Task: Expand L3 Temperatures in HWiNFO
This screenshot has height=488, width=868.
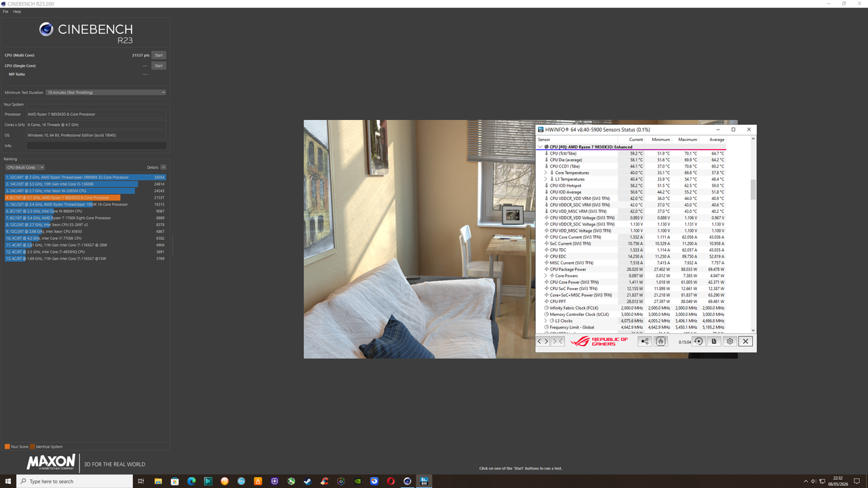Action: [x=546, y=179]
